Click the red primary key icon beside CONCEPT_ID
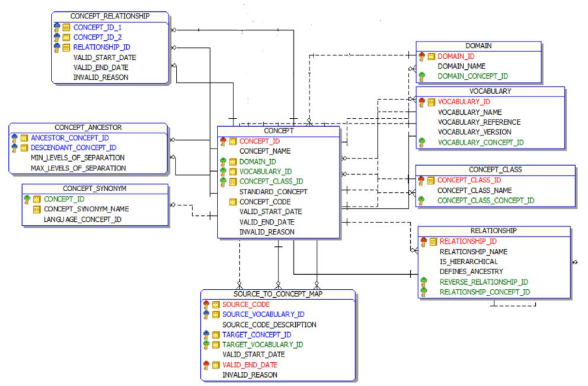Viewport: 588px width, 386px height. [225, 141]
